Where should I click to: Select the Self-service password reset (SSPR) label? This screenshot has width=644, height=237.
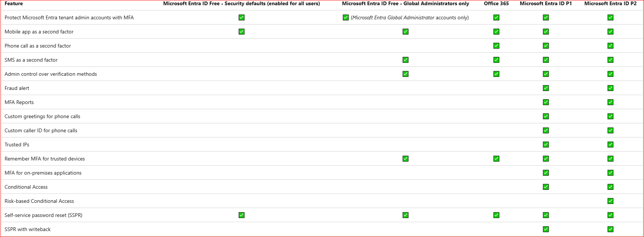pos(43,215)
